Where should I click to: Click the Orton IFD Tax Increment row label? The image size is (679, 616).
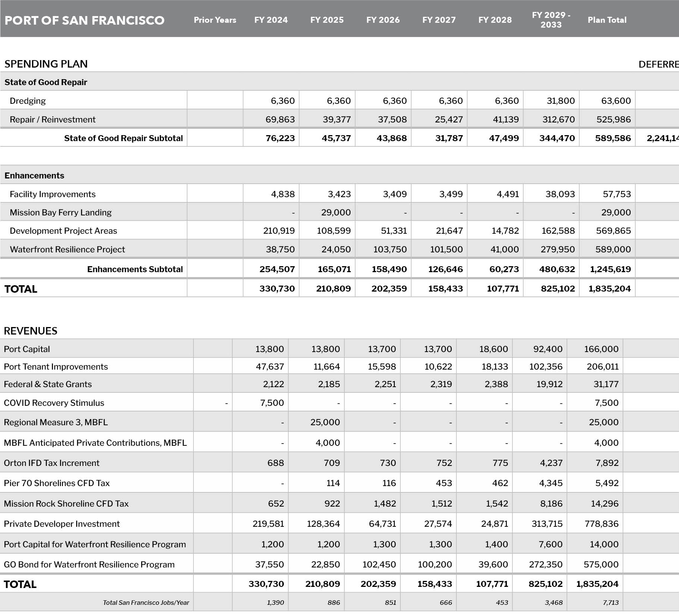point(52,463)
